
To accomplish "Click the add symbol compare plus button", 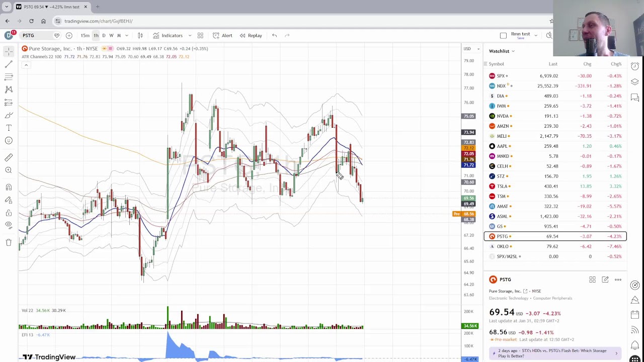I will pos(69,35).
